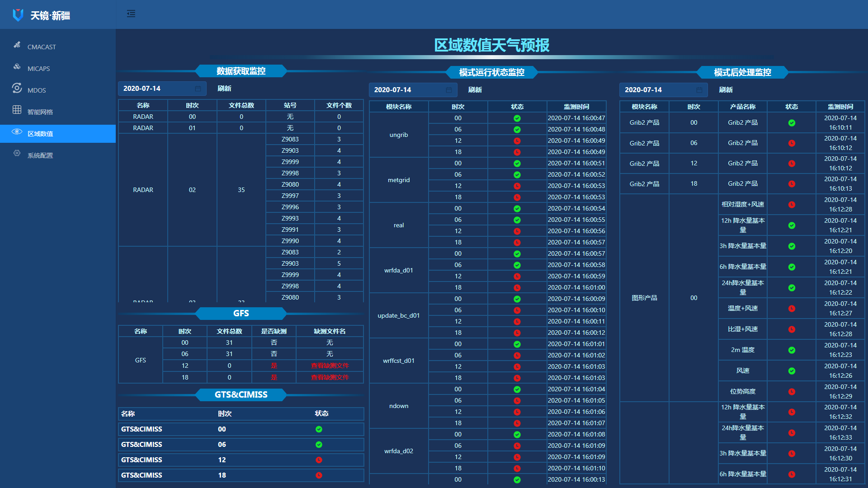
Task: Click the 风速 product cell
Action: point(743,371)
